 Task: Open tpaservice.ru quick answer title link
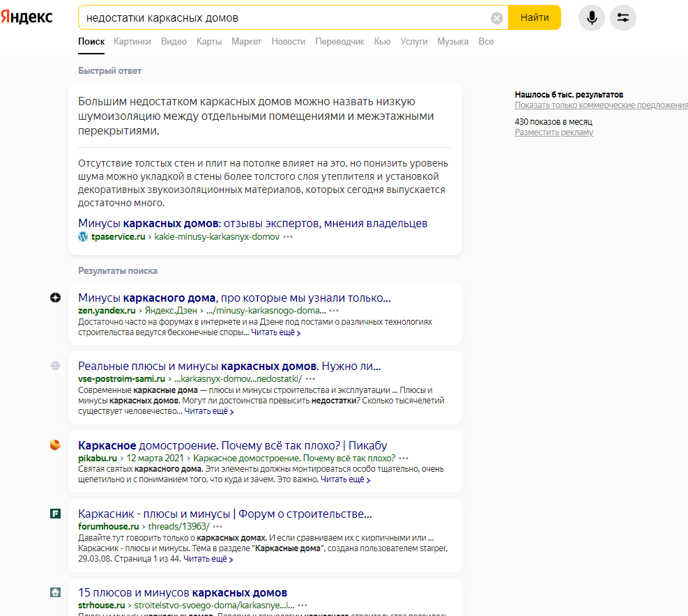click(253, 223)
